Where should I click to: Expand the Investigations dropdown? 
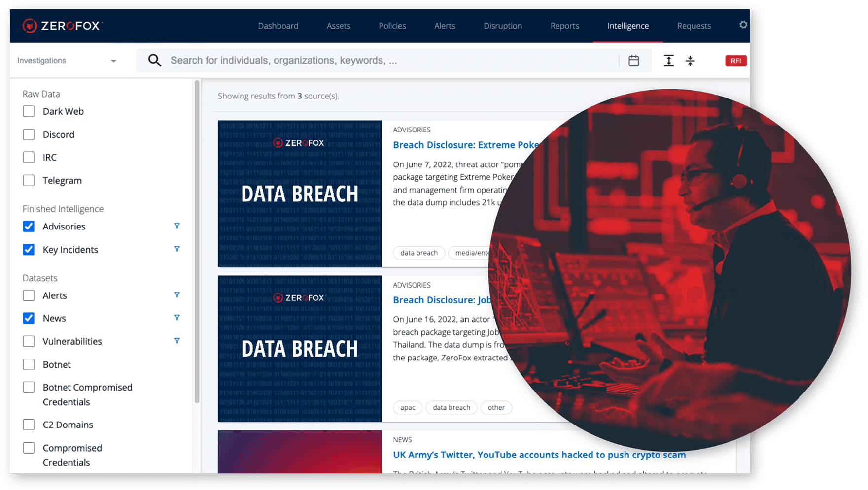(x=67, y=61)
